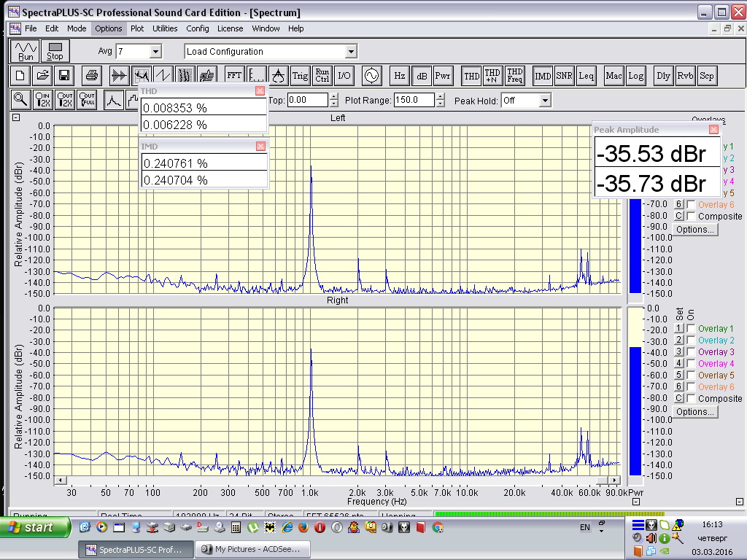This screenshot has width=747, height=560.
Task: Open the signal generator icon
Action: 371,75
